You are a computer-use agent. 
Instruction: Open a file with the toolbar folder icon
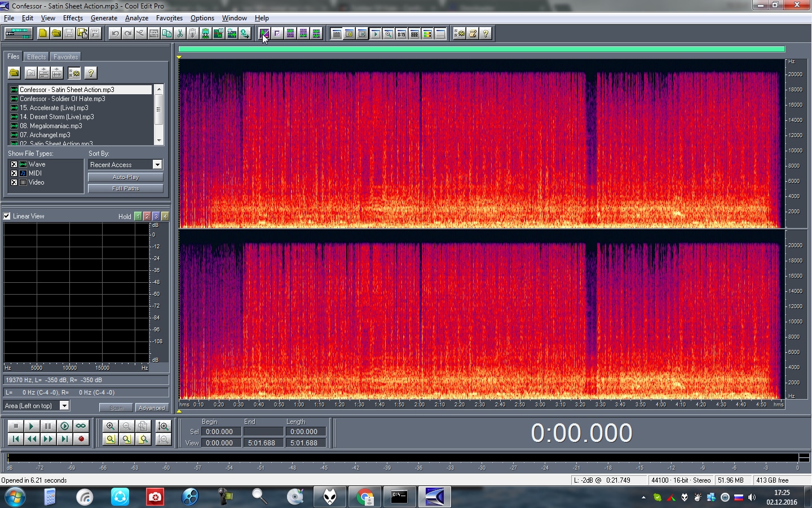pyautogui.click(x=56, y=33)
